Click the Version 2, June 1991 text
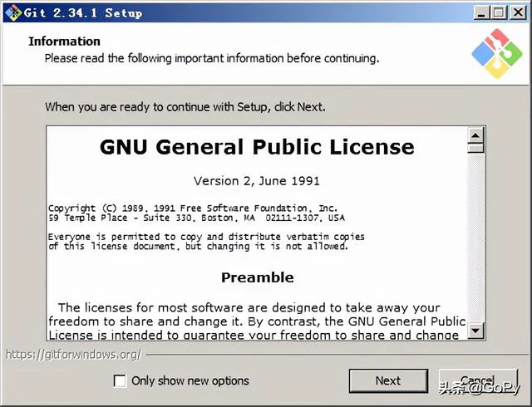The image size is (532, 407). (257, 181)
